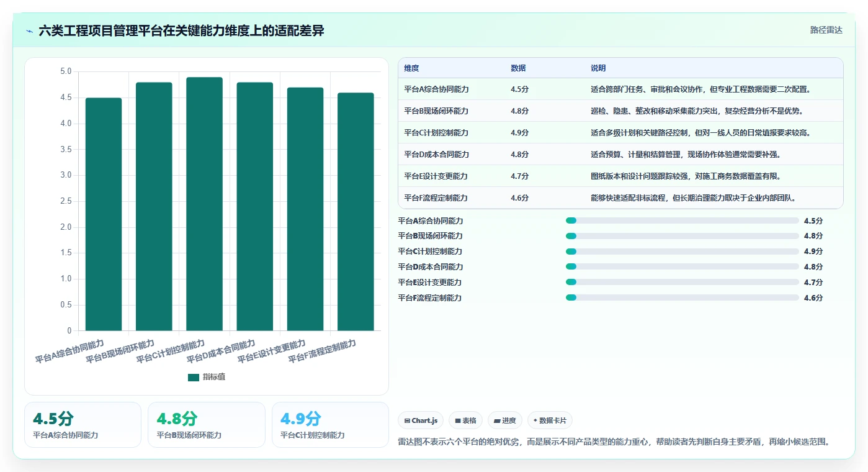The width and height of the screenshot is (868, 472).
Task: Click progress bar for 平台A综合协同能力
Action: point(682,220)
